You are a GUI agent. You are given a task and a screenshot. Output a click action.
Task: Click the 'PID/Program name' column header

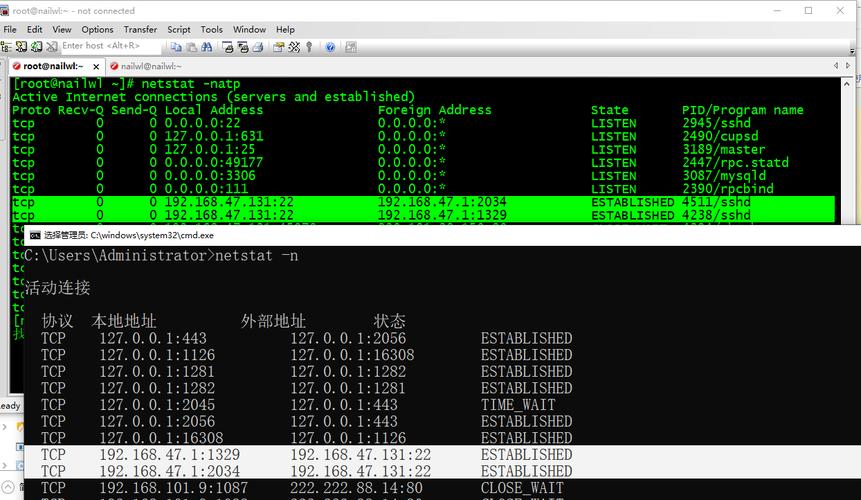(x=742, y=110)
